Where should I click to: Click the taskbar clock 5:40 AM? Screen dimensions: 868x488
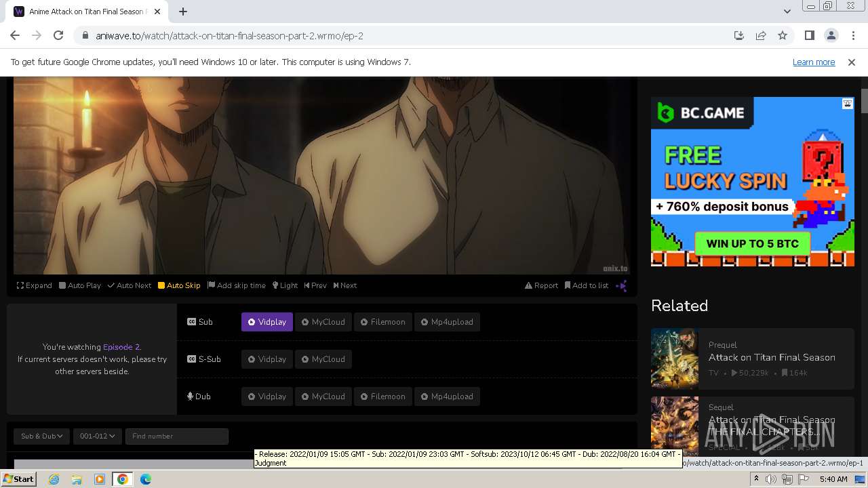(x=833, y=479)
